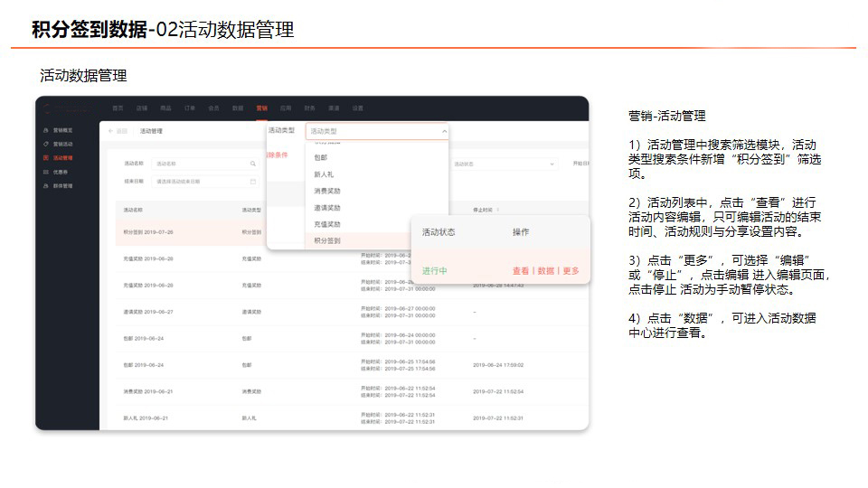Click the 数据 link in 操作 column

click(x=546, y=270)
